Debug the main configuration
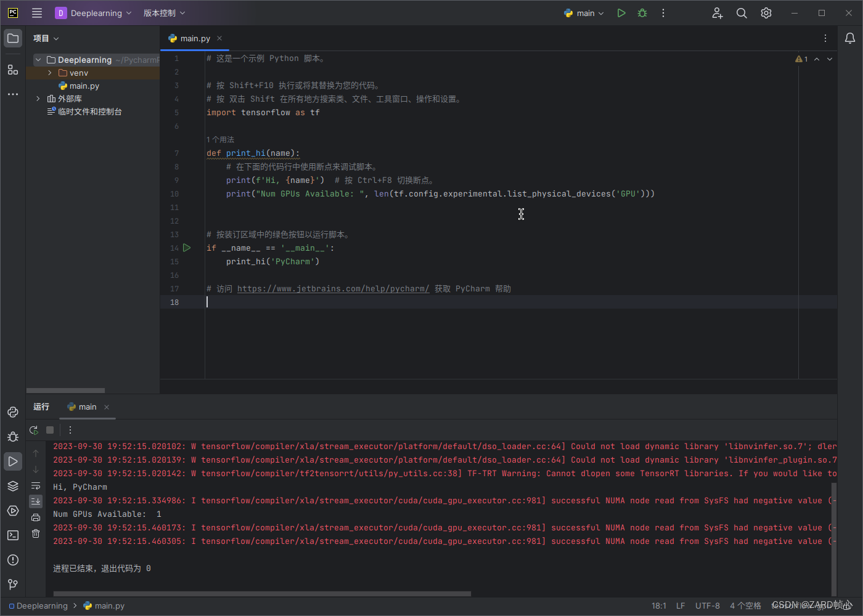This screenshot has width=863, height=616. point(642,13)
